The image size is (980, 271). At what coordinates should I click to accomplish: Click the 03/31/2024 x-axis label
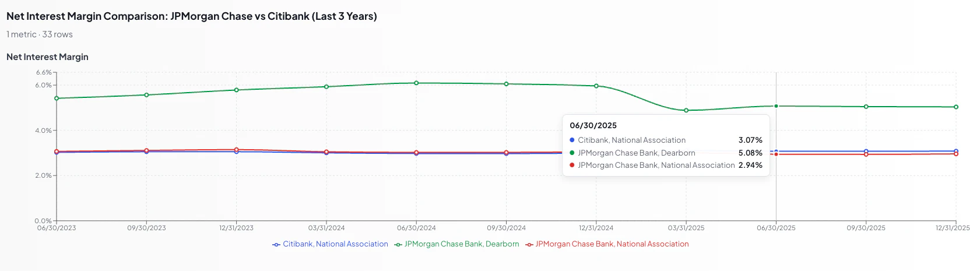click(x=326, y=228)
